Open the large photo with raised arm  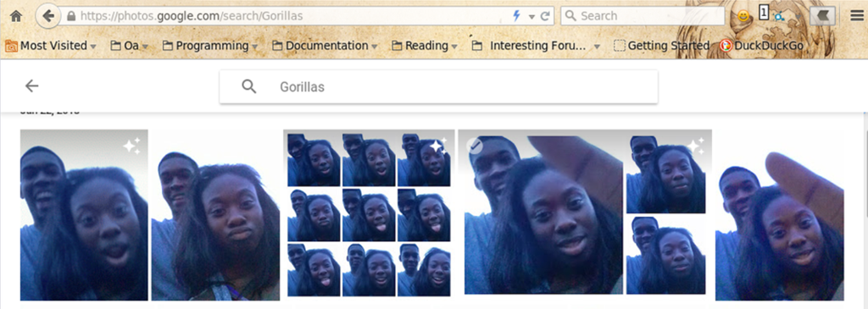pyautogui.click(x=543, y=215)
